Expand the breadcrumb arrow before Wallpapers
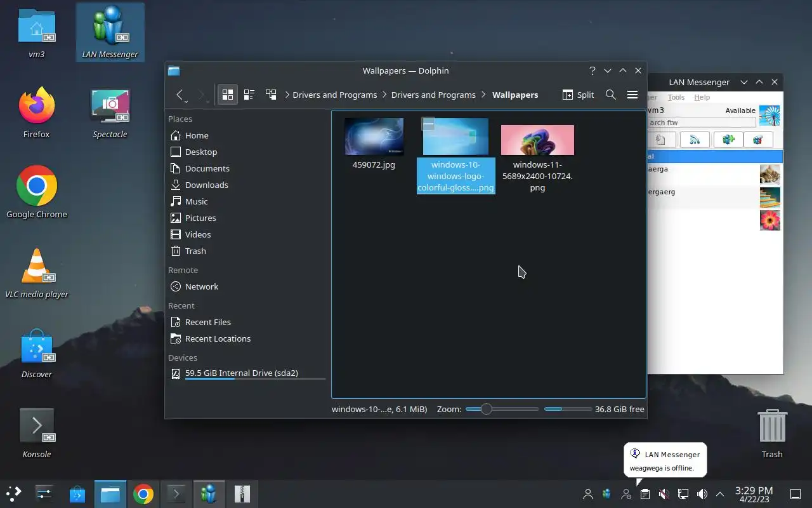 click(484, 95)
